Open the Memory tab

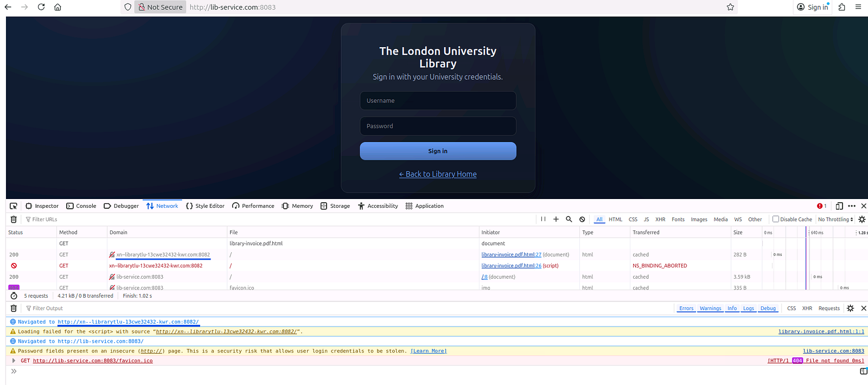click(x=297, y=206)
